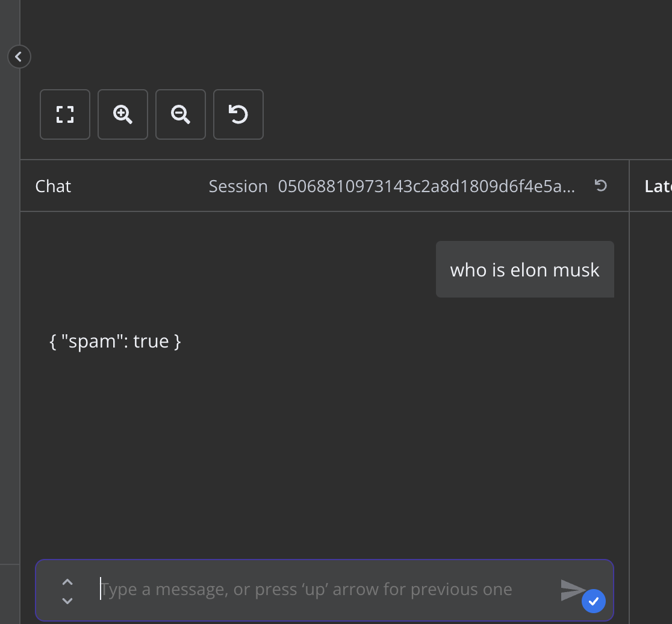Reset the canvas view with circular arrow
The height and width of the screenshot is (624, 672).
coord(238,114)
